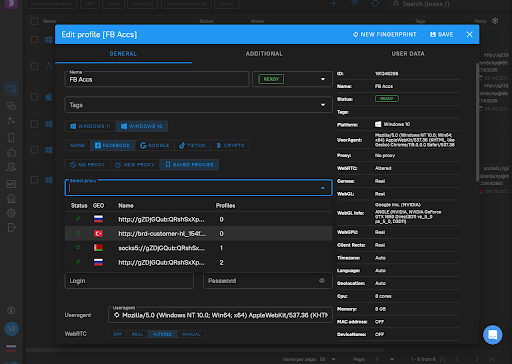
Task: Open the support chat bubble
Action: (492, 335)
